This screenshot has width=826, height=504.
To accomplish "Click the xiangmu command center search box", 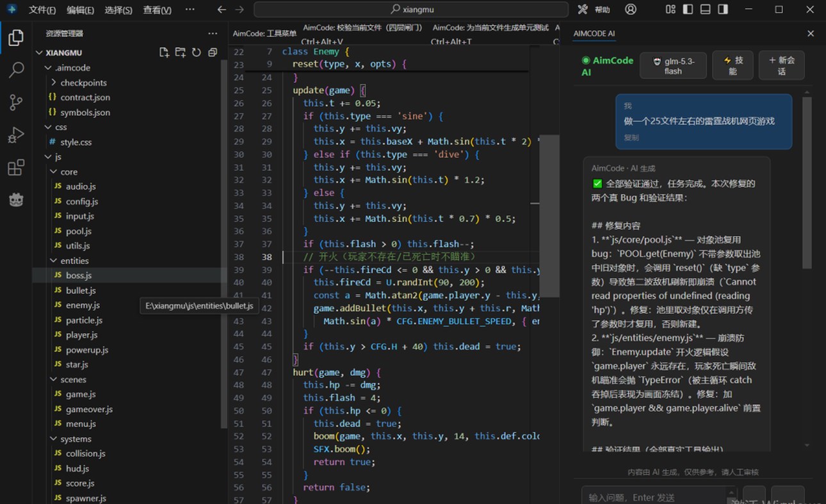I will (411, 10).
